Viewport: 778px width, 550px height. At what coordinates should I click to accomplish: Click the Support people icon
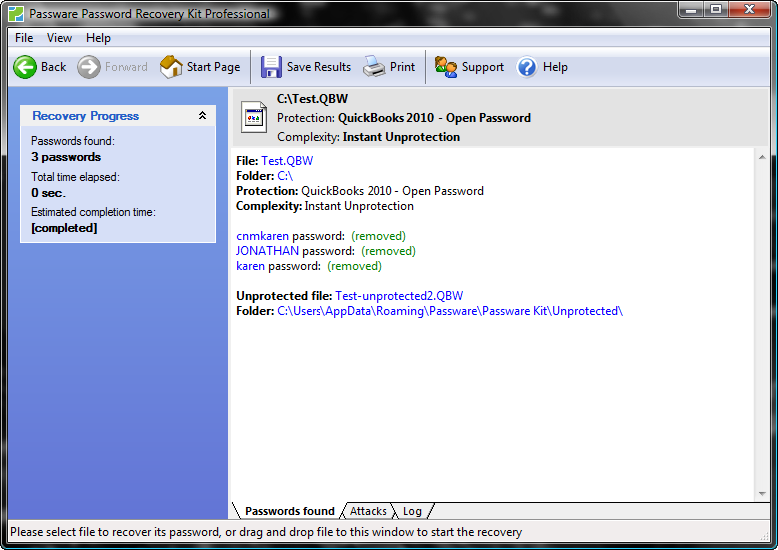tap(446, 67)
